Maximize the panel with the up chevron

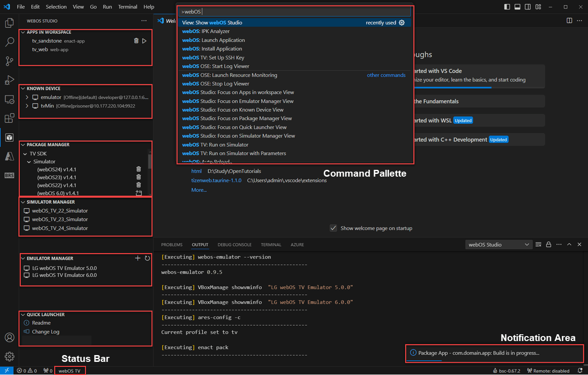[x=569, y=245]
